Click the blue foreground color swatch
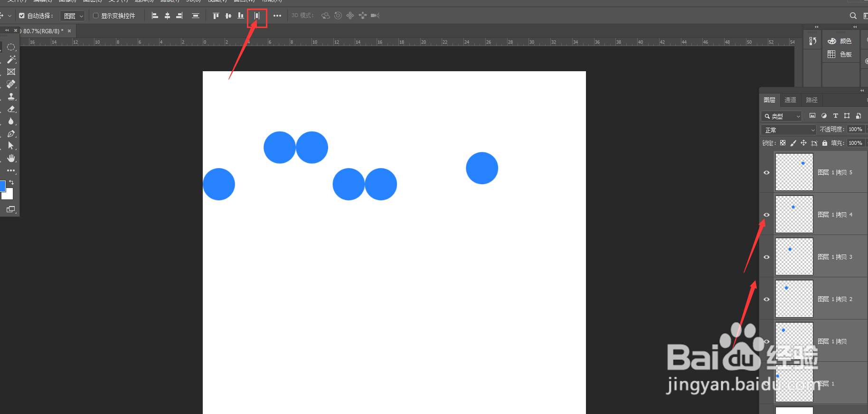Viewport: 868px width, 414px height. 2,185
